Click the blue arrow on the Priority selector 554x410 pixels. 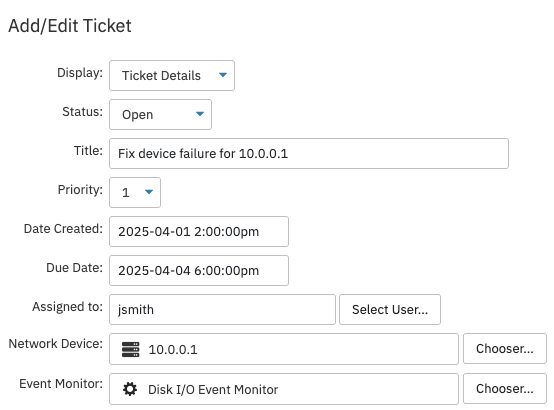point(149,192)
